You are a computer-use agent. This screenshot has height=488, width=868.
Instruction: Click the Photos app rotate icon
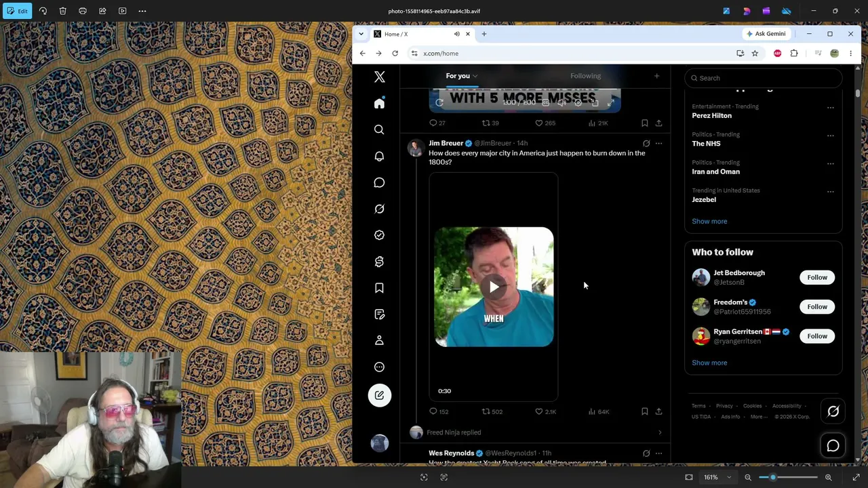[43, 11]
